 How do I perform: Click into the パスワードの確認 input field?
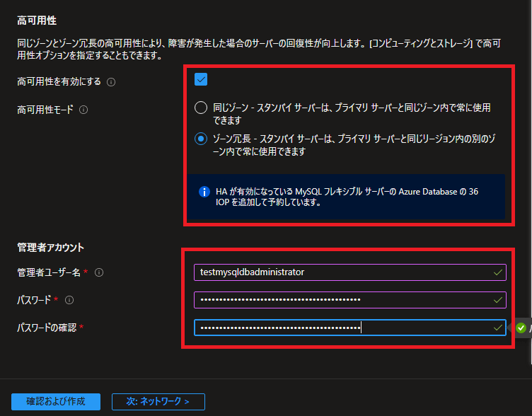[340, 328]
